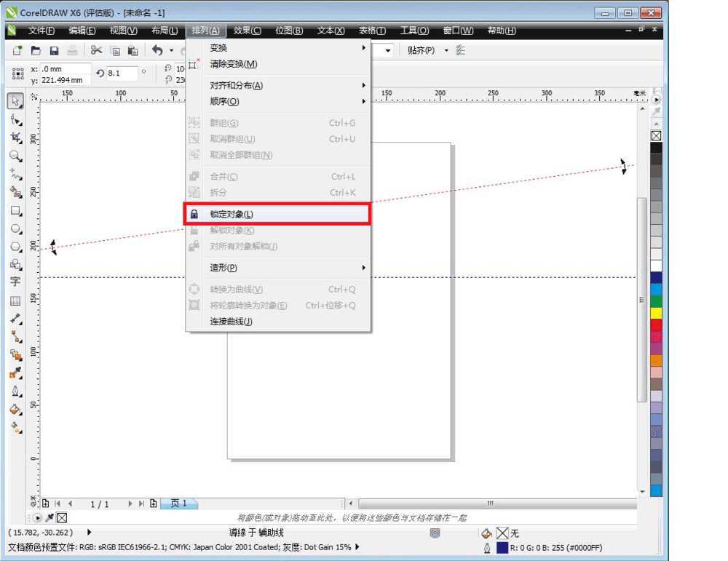The width and height of the screenshot is (728, 561).
Task: Click 清除变换 menu entry
Action: (233, 64)
